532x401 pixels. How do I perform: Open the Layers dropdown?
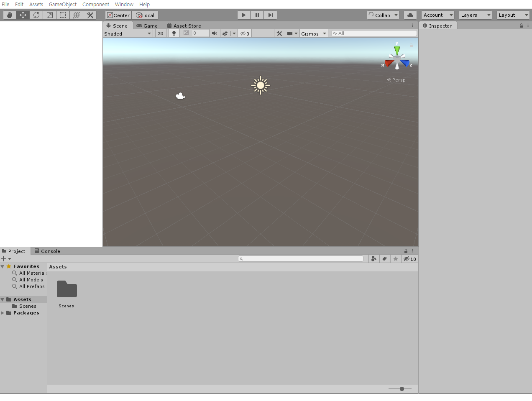coord(476,15)
